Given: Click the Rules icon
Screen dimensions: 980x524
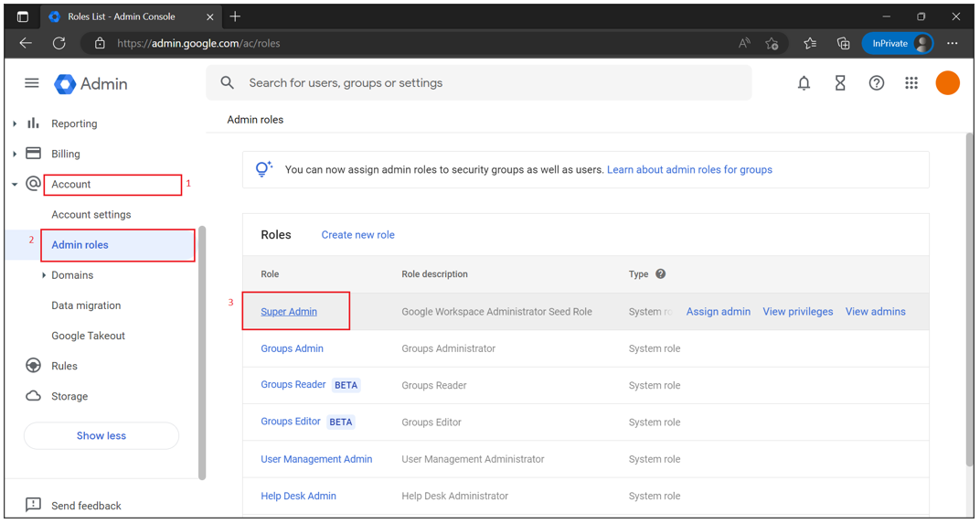Looking at the screenshot, I should click(x=33, y=366).
